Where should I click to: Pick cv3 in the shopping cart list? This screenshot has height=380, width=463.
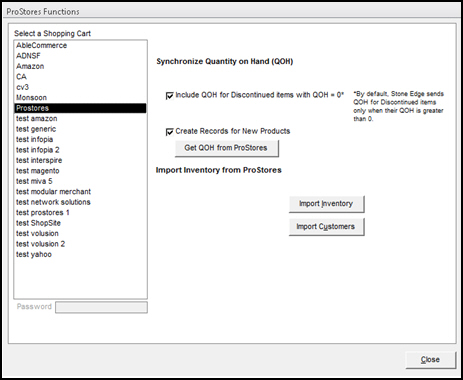[x=80, y=87]
